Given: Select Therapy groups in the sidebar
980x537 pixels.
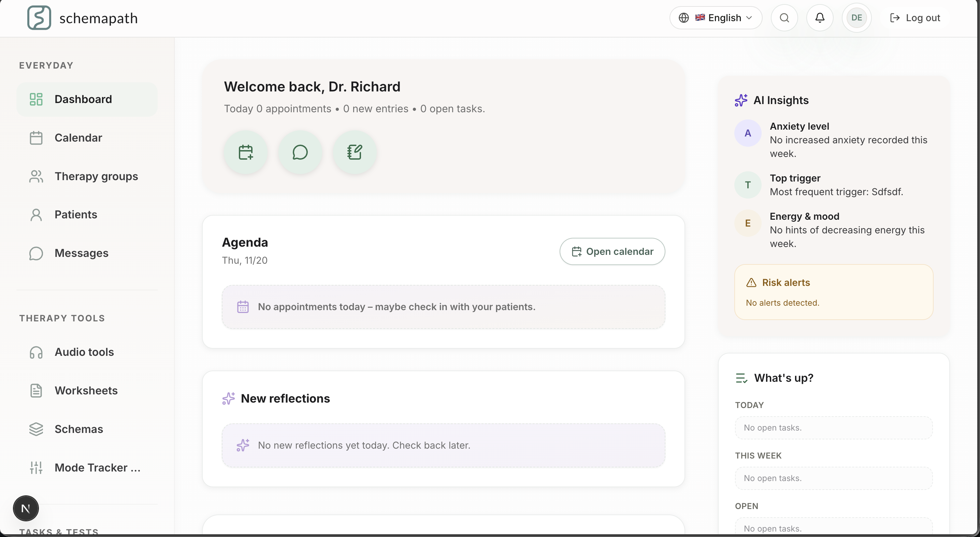Looking at the screenshot, I should pyautogui.click(x=96, y=176).
